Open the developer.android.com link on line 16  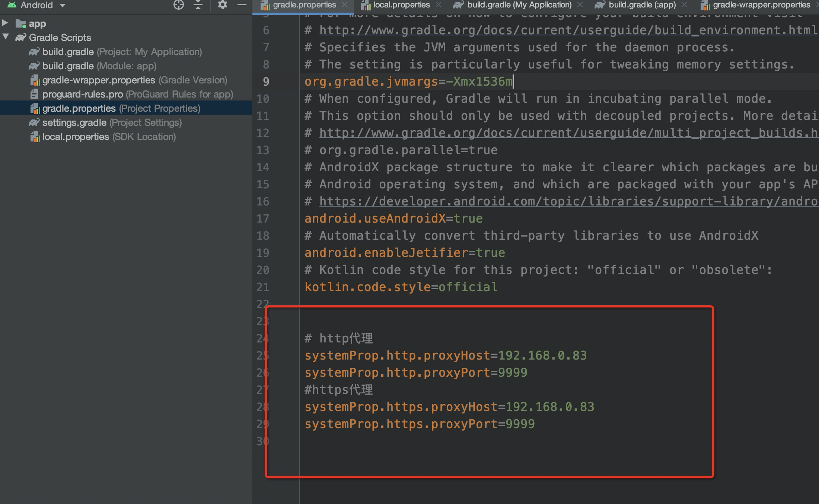pos(569,201)
